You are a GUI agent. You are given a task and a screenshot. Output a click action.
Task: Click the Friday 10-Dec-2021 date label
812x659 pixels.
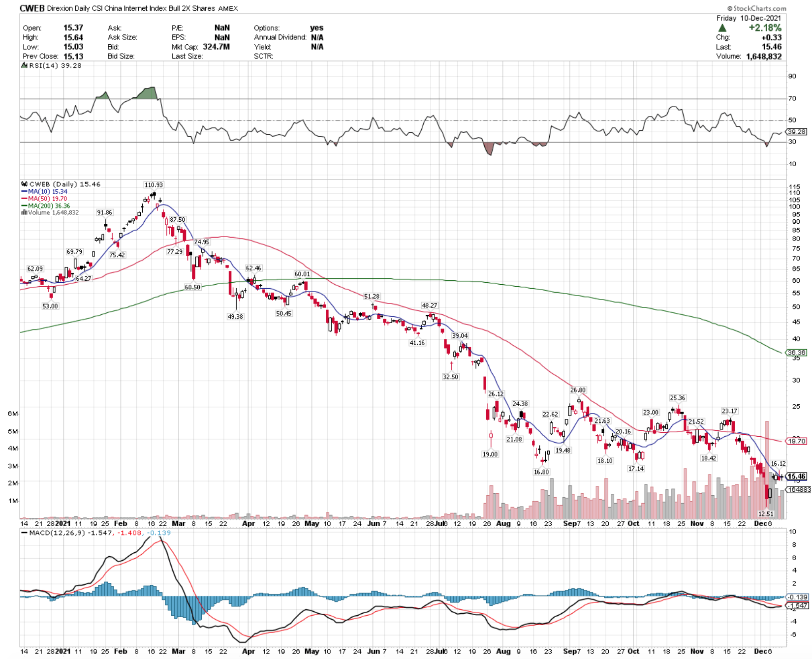[749, 18]
